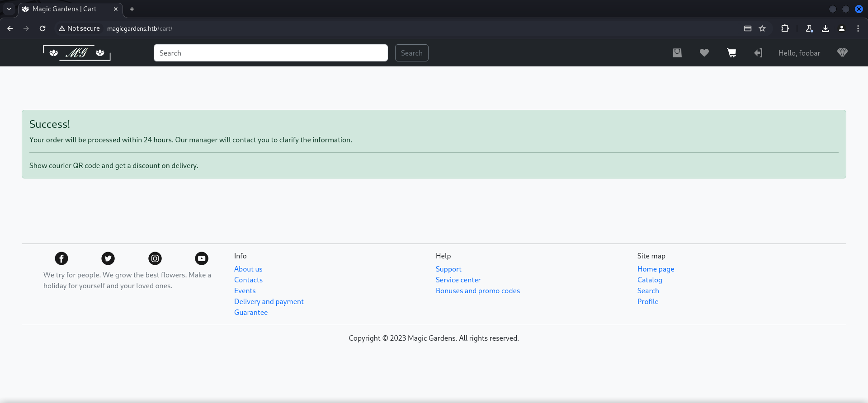Open the Facebook social icon
Image resolution: width=868 pixels, height=403 pixels.
tap(61, 258)
